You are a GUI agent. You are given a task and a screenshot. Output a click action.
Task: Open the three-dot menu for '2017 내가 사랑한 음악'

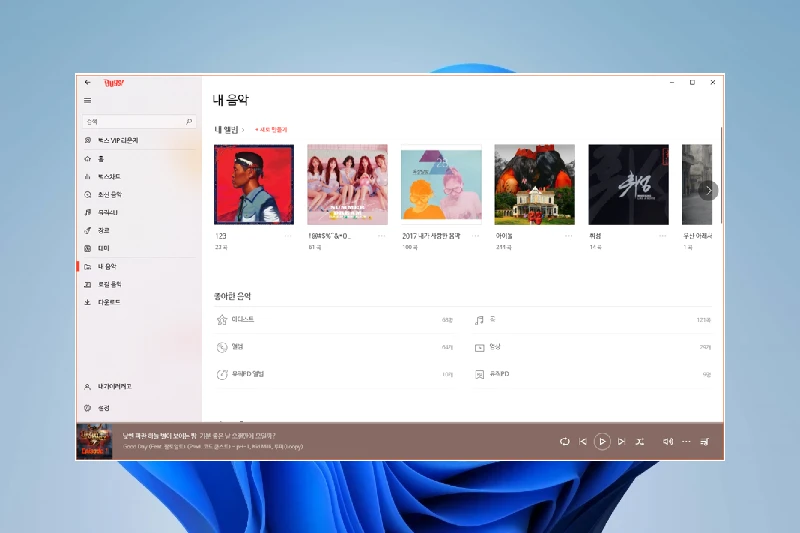coord(476,236)
